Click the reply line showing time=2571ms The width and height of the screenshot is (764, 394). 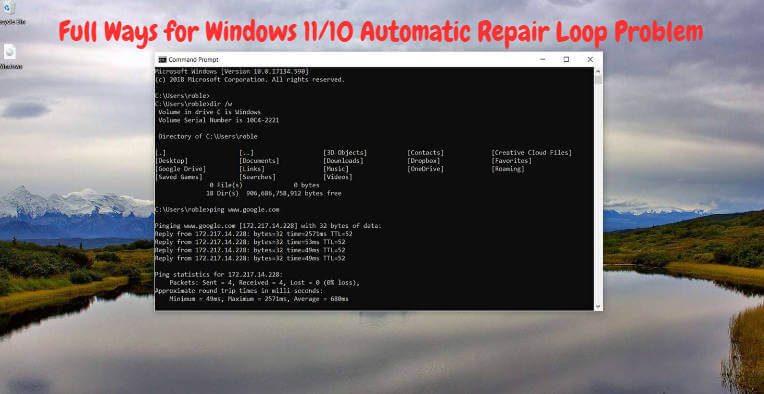point(253,234)
